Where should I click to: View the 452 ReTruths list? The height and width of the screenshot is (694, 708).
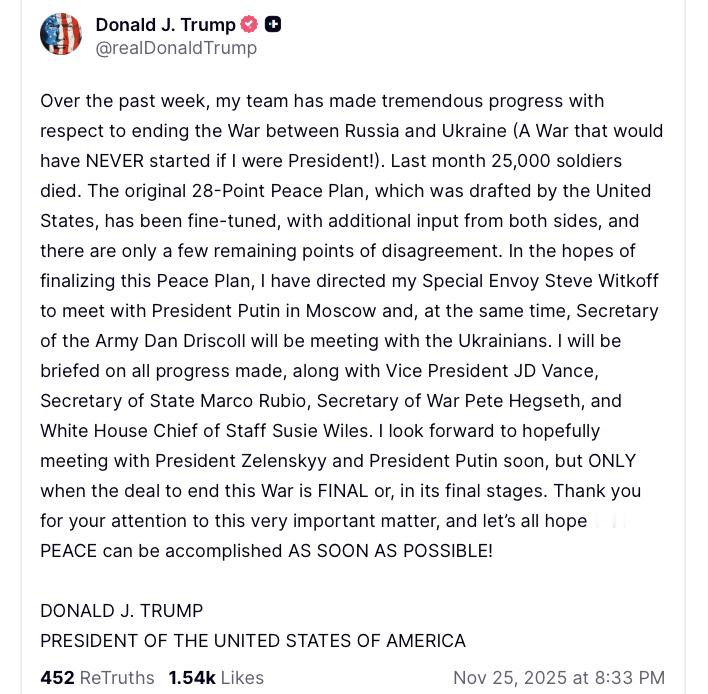coord(97,677)
